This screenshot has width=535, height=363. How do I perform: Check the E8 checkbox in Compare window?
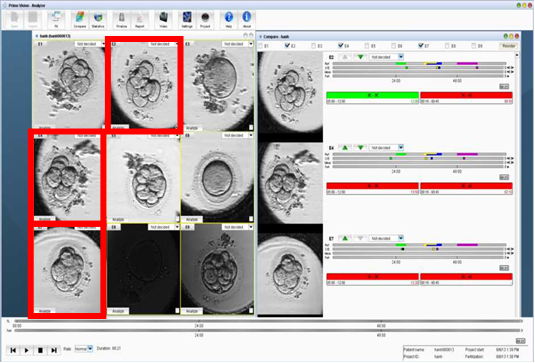coord(447,46)
